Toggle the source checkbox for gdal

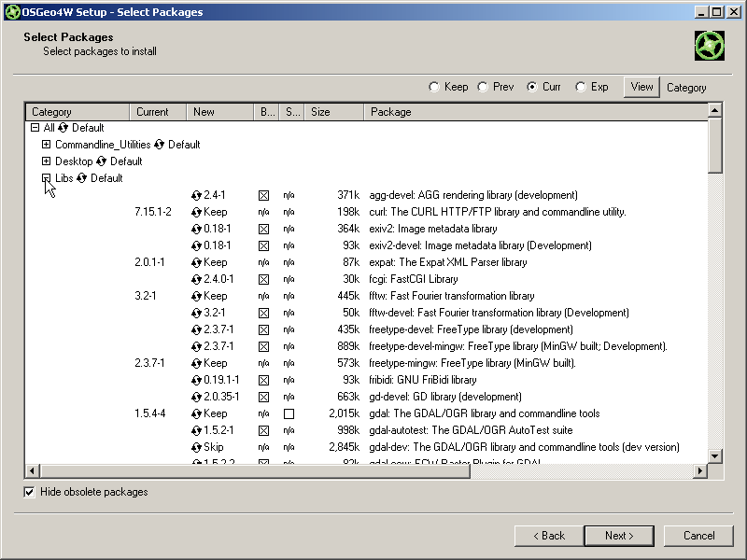tap(289, 414)
